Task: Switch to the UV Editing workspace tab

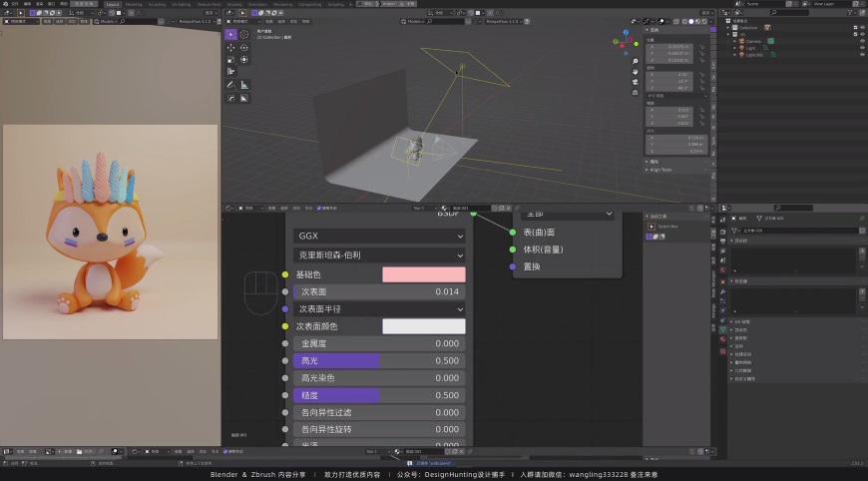Action: [x=181, y=4]
